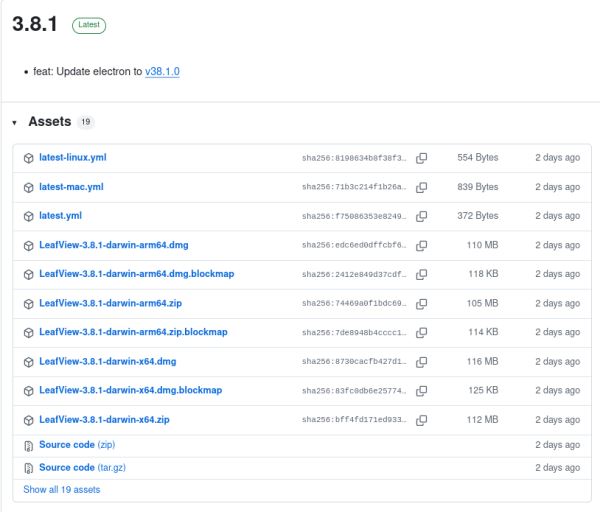Collapse the Assets section
The image size is (600, 512).
click(15, 122)
